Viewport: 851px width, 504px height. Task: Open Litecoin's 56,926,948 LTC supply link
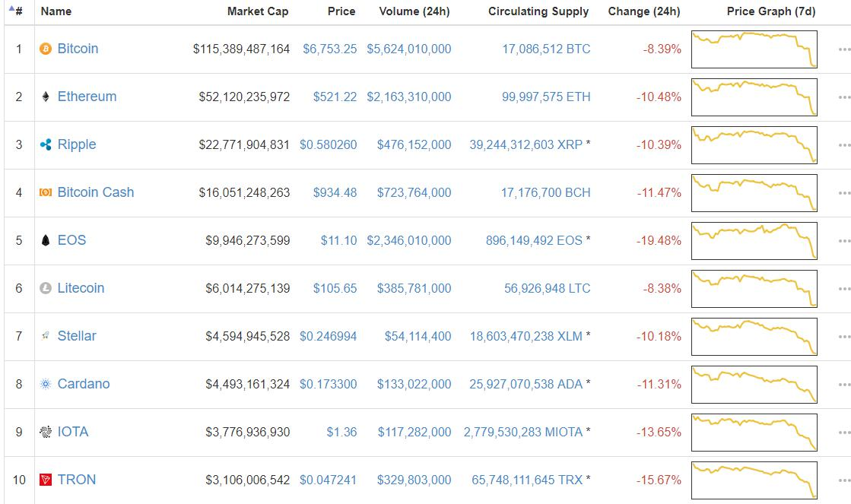[x=547, y=288]
